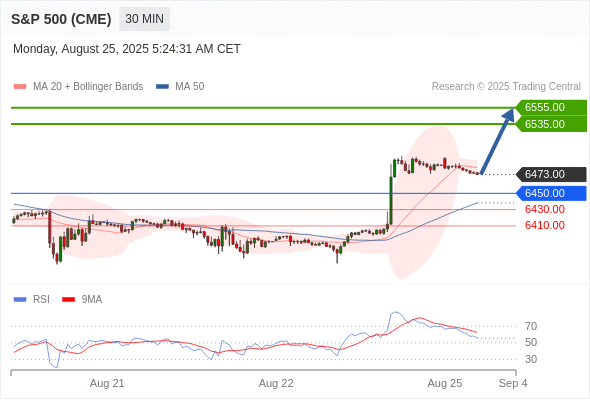Click the RSI 30 axis label
This screenshot has width=590, height=400.
pos(531,359)
